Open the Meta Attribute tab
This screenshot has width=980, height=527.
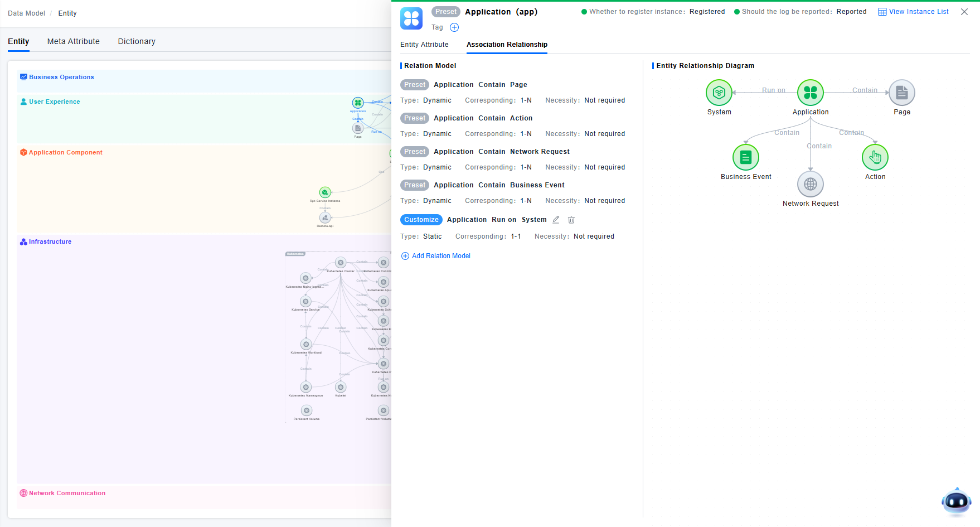[74, 41]
